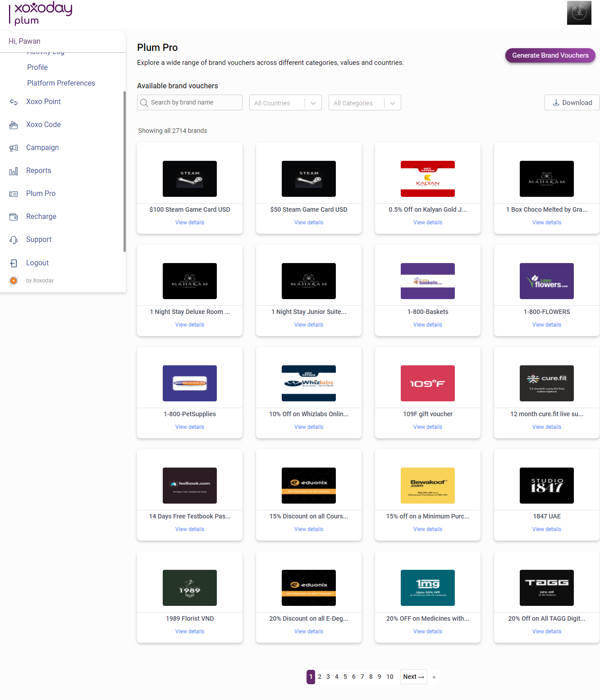Click the sidebar vertical scrollbar
This screenshot has width=600, height=700.
(124, 171)
